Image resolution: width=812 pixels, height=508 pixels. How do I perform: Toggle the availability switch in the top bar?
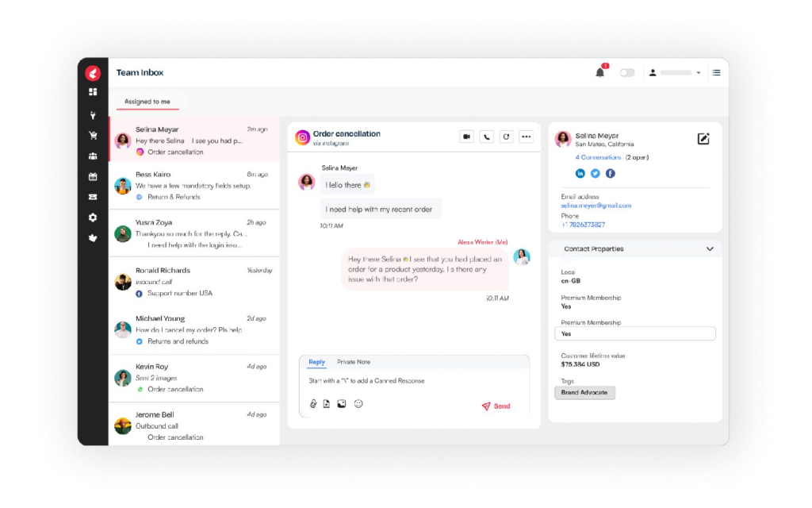(627, 73)
